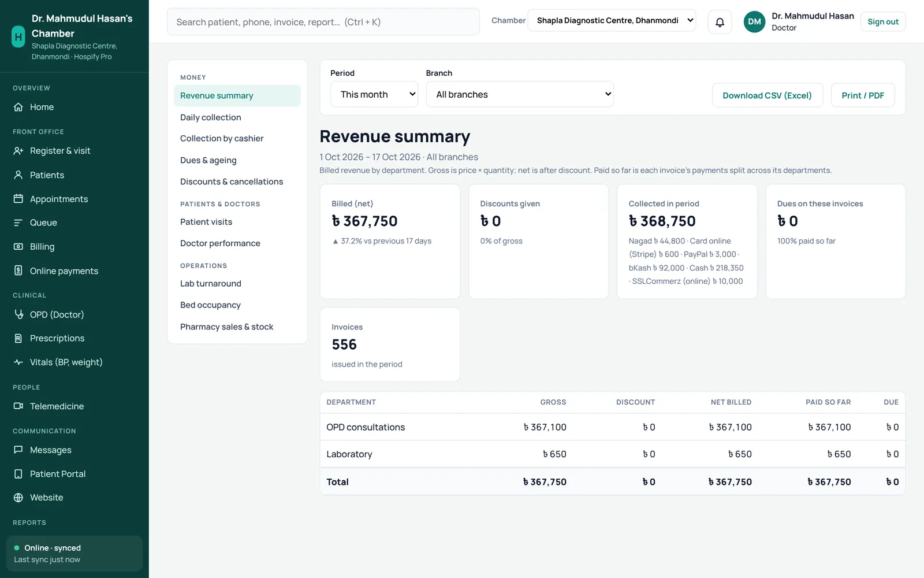The width and height of the screenshot is (924, 578).
Task: Click the Messages chat bubble icon
Action: [x=18, y=450]
